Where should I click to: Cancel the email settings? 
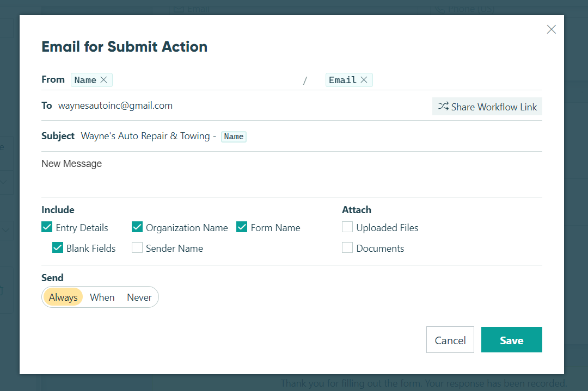click(x=450, y=340)
